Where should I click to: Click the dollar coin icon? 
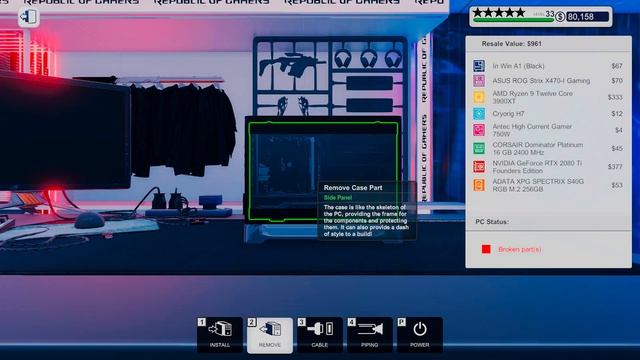[x=560, y=17]
